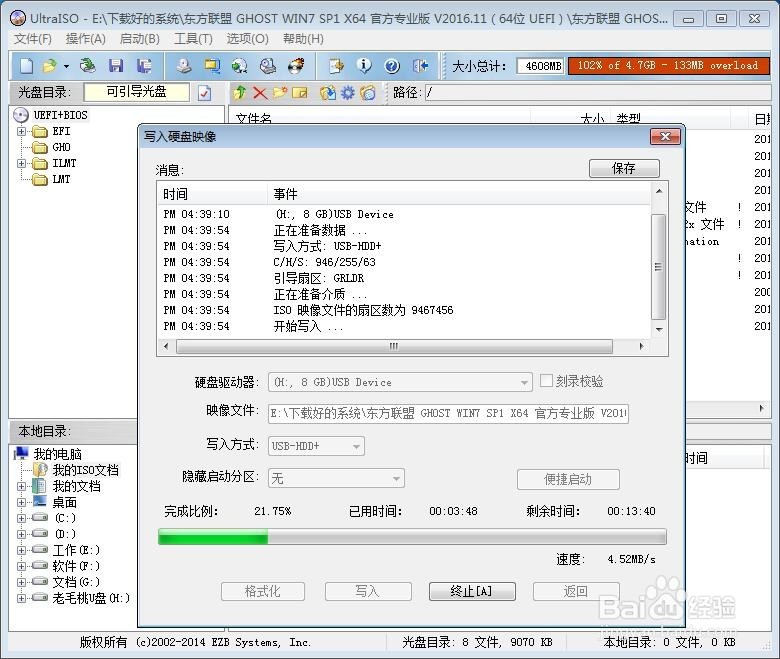
Task: Click the Make CD image icon
Action: point(184,66)
